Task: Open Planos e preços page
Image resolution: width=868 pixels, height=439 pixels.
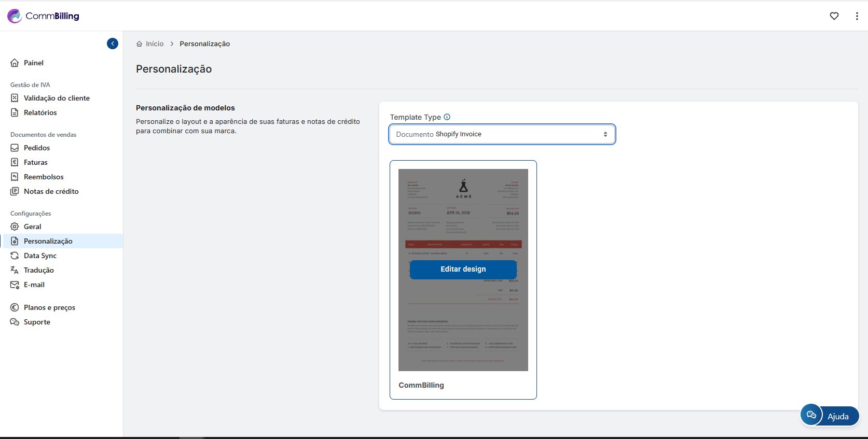Action: (x=49, y=307)
